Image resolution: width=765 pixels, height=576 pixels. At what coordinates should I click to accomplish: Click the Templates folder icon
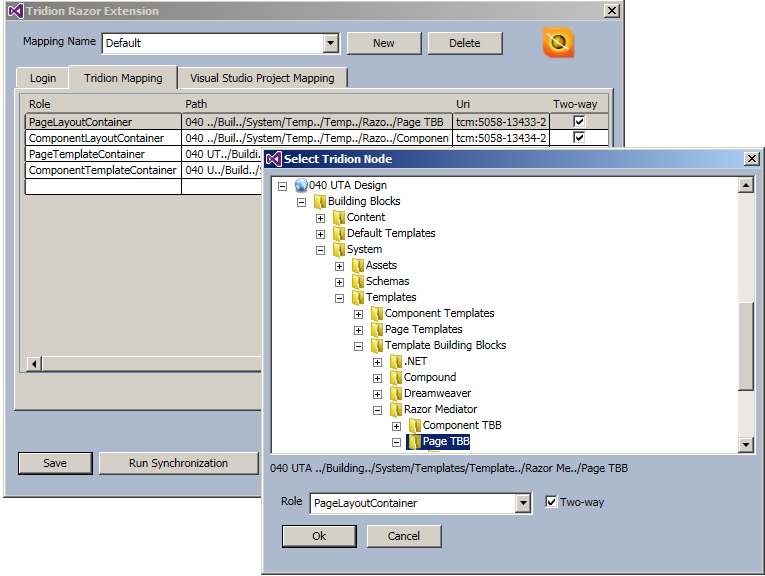click(358, 298)
